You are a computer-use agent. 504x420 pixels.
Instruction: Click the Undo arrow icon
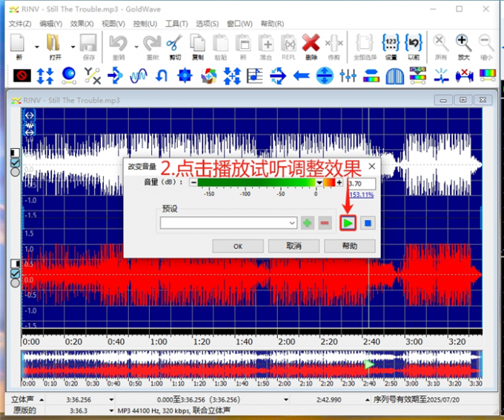[118, 43]
